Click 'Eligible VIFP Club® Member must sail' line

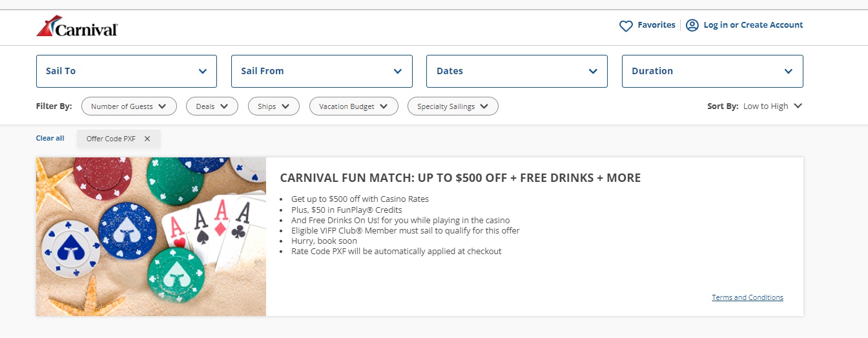(x=406, y=230)
